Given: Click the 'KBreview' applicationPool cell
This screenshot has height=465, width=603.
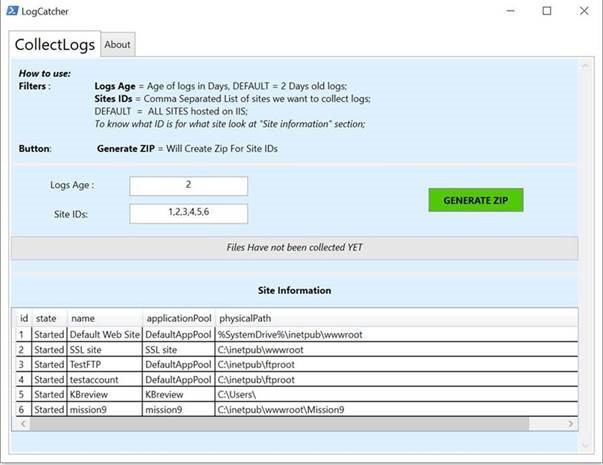Looking at the screenshot, I should pyautogui.click(x=179, y=395).
